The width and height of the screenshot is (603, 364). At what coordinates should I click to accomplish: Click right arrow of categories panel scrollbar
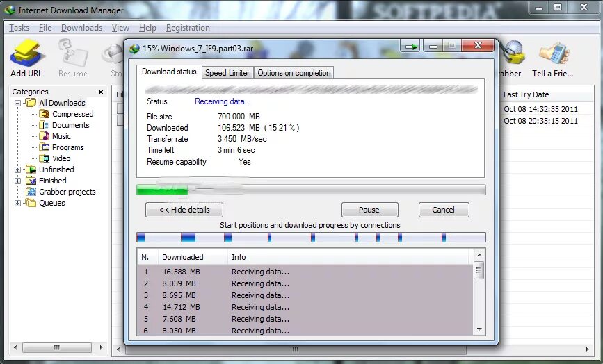(x=101, y=347)
